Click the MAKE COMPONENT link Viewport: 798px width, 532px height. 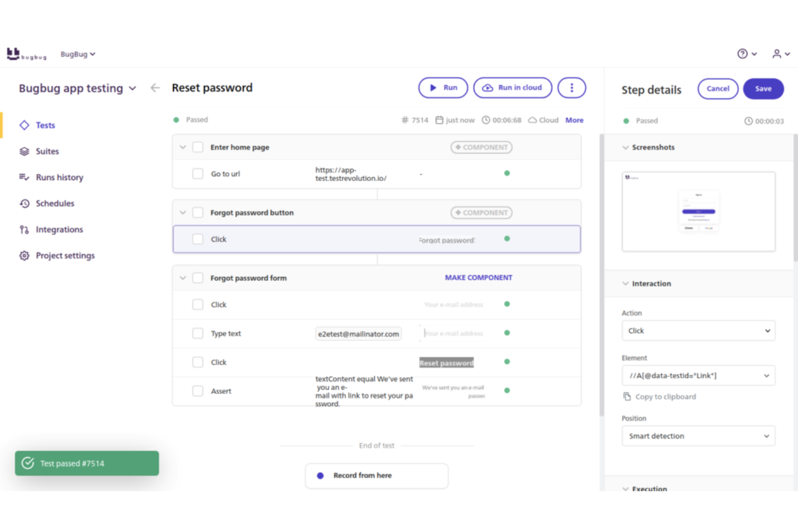tap(478, 277)
